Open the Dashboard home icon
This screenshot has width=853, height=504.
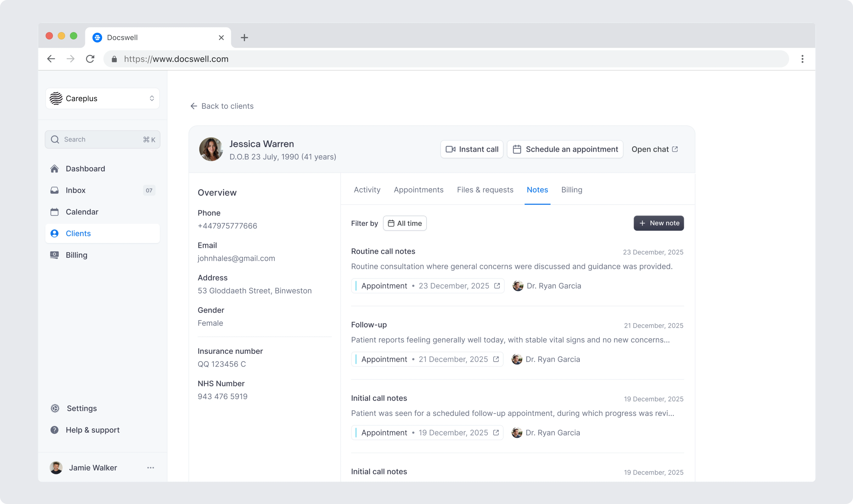coord(54,169)
